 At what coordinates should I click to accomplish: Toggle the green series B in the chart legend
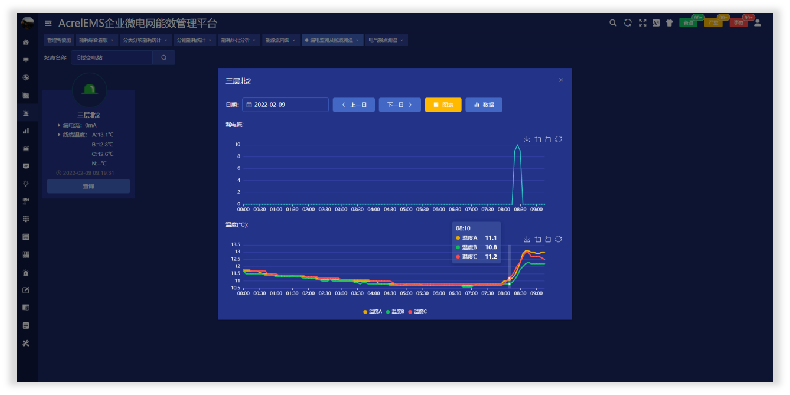pyautogui.click(x=396, y=312)
